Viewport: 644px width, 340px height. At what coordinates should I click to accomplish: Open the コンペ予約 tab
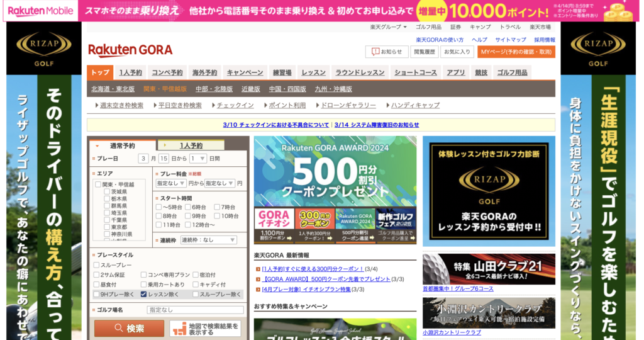167,72
